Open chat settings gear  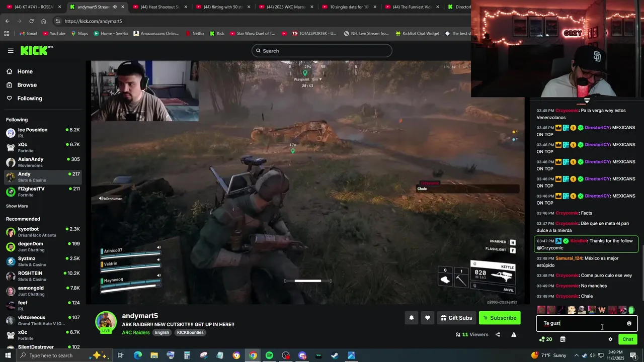pos(610,339)
